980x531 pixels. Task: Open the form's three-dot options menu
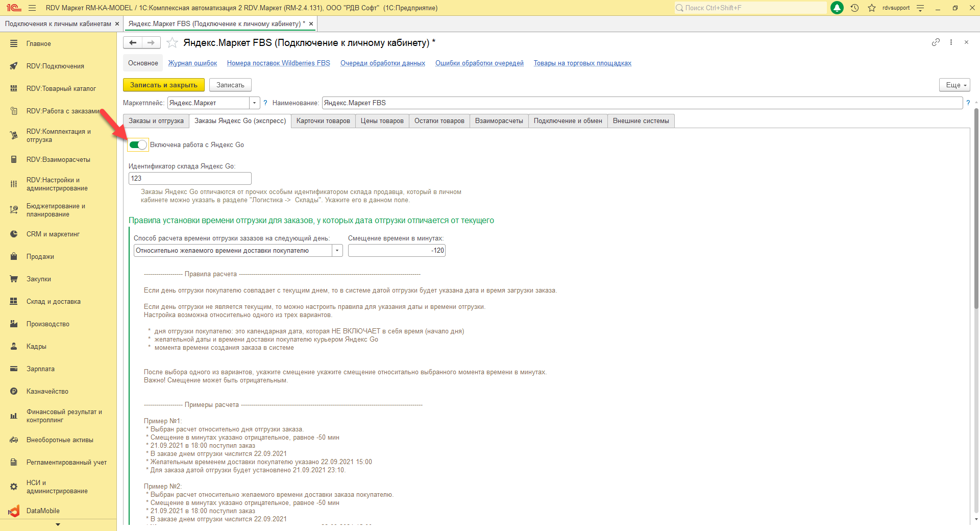coord(951,42)
